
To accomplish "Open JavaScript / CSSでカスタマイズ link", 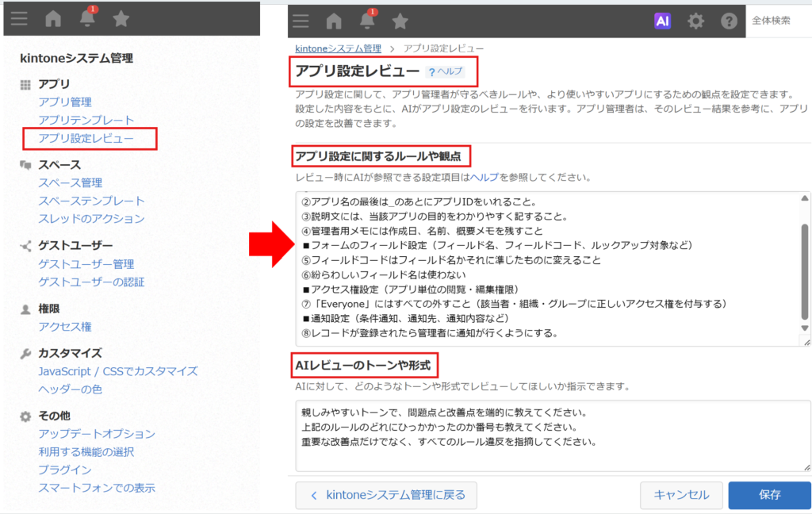I will 118,371.
